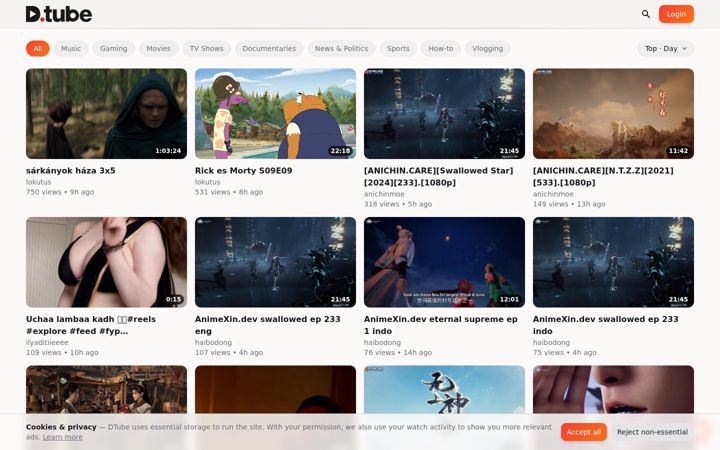The height and width of the screenshot is (450, 720).
Task: Open the search magnifier icon
Action: coord(646,14)
